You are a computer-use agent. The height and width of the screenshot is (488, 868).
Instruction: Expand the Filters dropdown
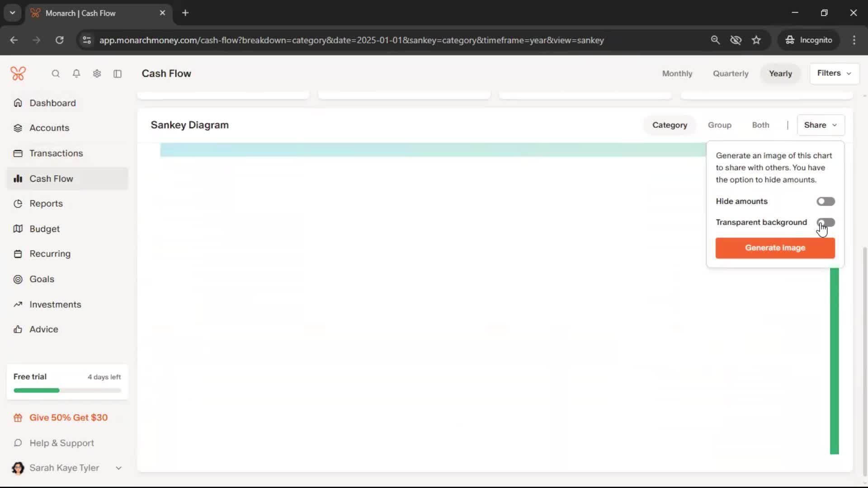(x=834, y=73)
